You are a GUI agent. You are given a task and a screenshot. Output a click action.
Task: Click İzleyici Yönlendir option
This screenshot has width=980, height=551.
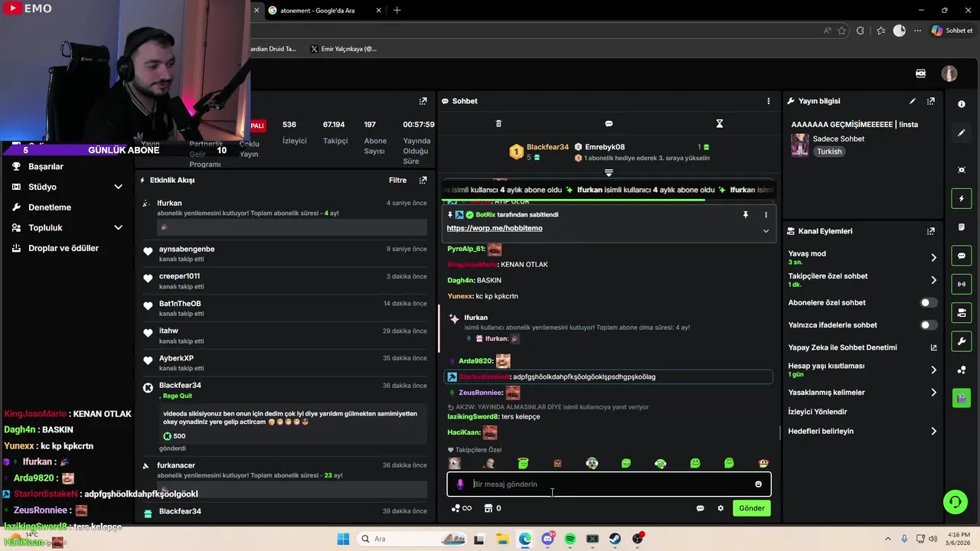[817, 412]
